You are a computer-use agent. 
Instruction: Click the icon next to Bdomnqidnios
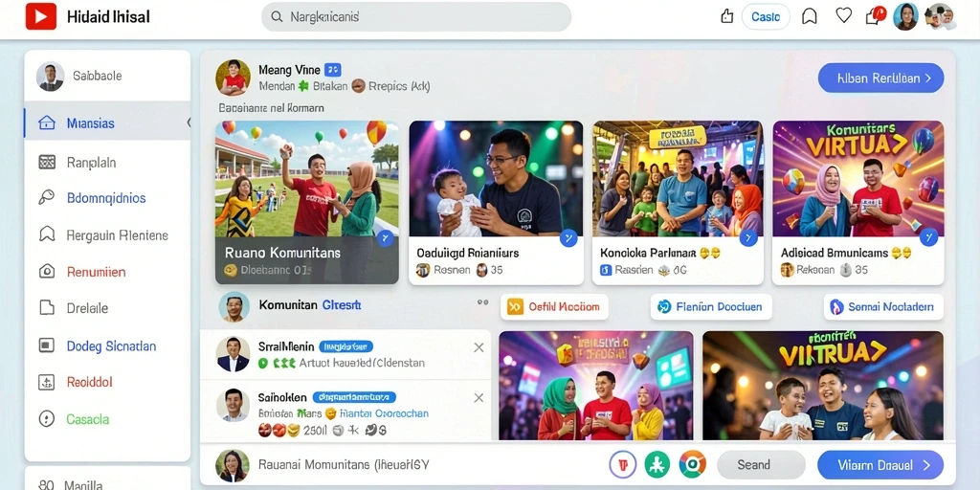click(47, 198)
